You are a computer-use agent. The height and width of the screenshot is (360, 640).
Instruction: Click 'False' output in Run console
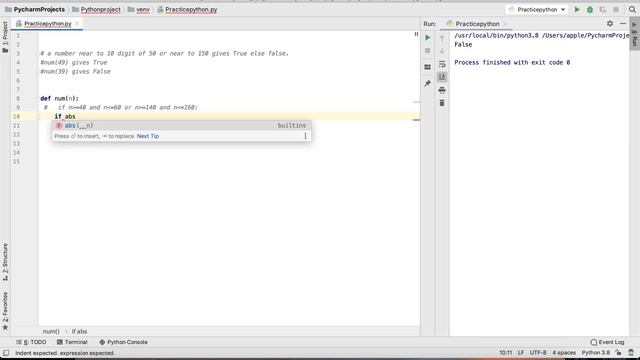point(463,44)
